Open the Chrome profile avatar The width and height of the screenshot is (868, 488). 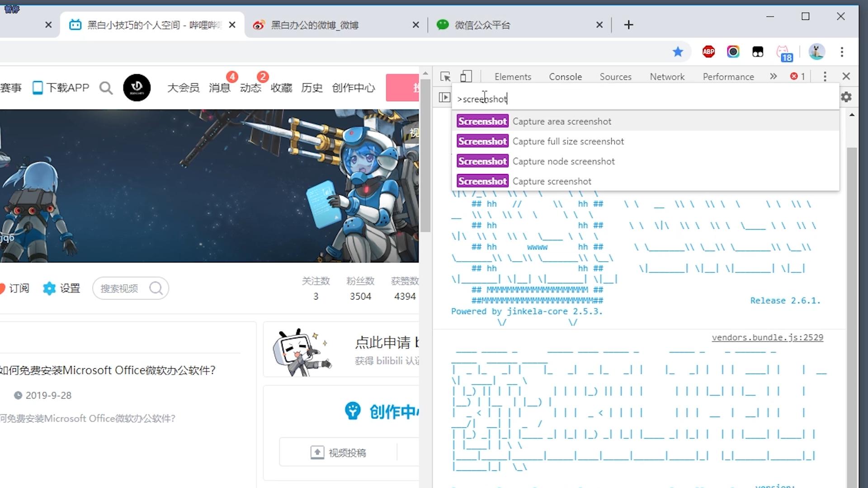[x=816, y=52]
